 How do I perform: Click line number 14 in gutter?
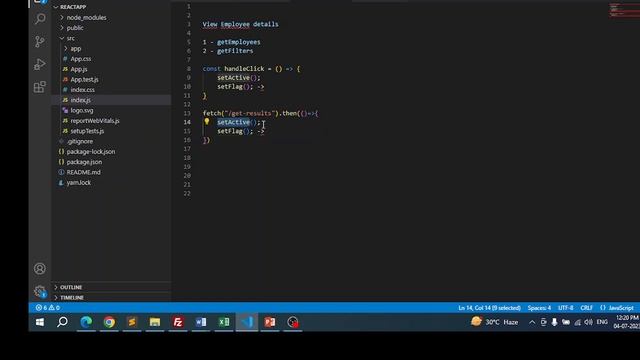[x=187, y=122]
